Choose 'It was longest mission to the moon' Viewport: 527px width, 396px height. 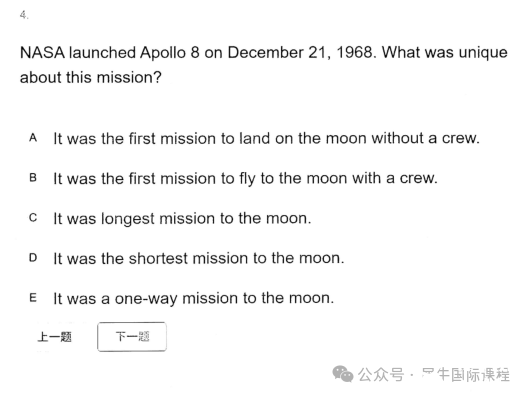[x=182, y=219]
